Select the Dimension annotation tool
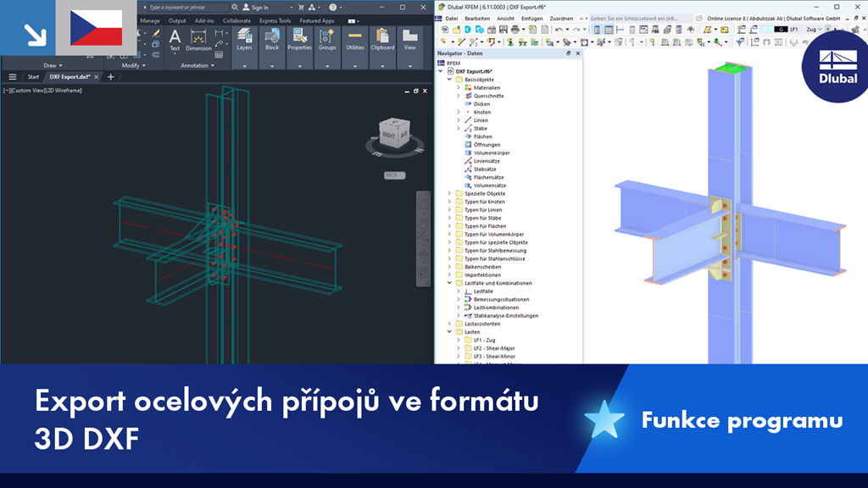The width and height of the screenshot is (868, 488). tap(198, 41)
